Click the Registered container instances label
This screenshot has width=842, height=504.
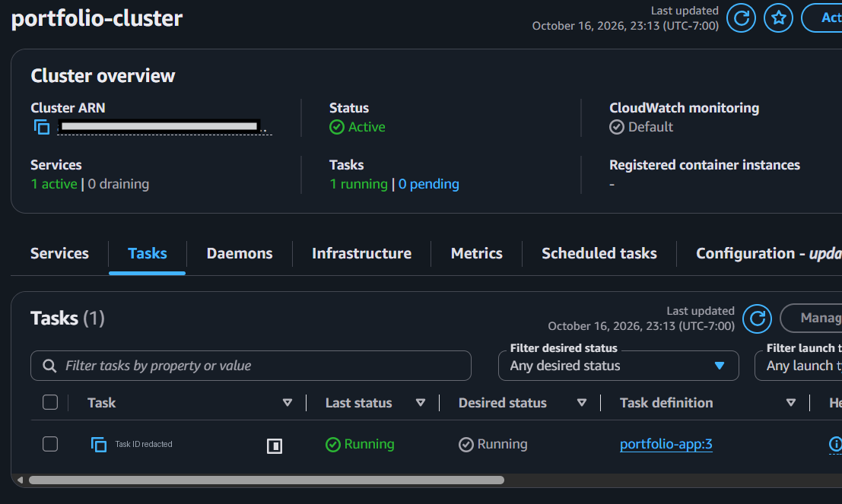click(704, 165)
